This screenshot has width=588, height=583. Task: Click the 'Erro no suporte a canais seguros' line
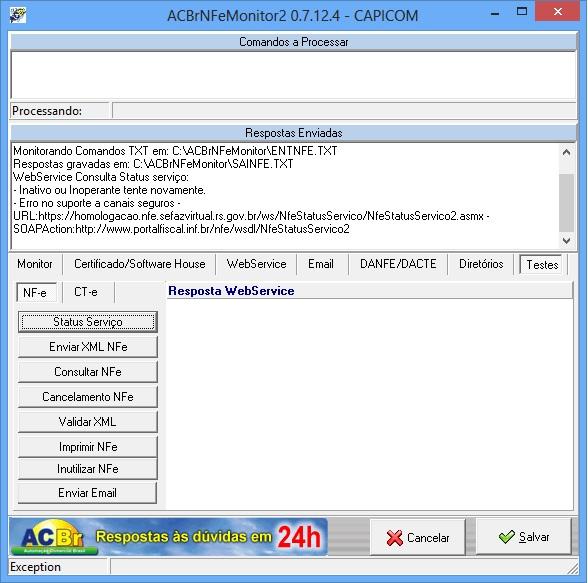tap(97, 203)
